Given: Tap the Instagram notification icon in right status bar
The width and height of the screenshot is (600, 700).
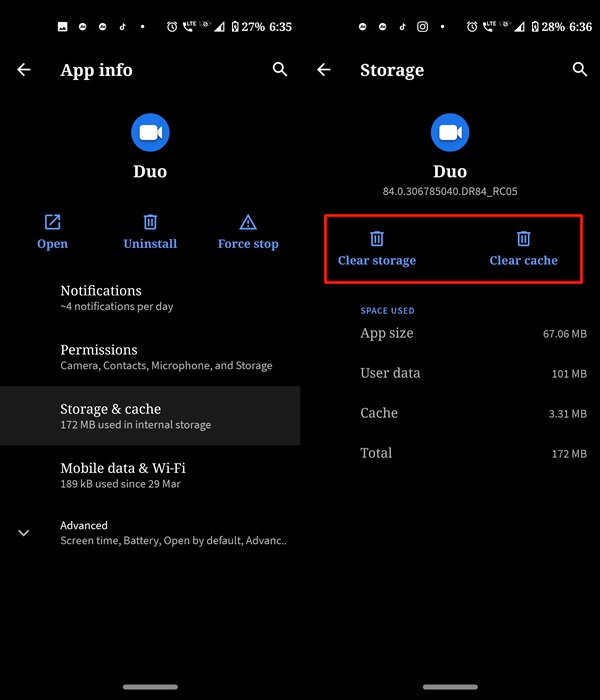Looking at the screenshot, I should click(x=422, y=27).
